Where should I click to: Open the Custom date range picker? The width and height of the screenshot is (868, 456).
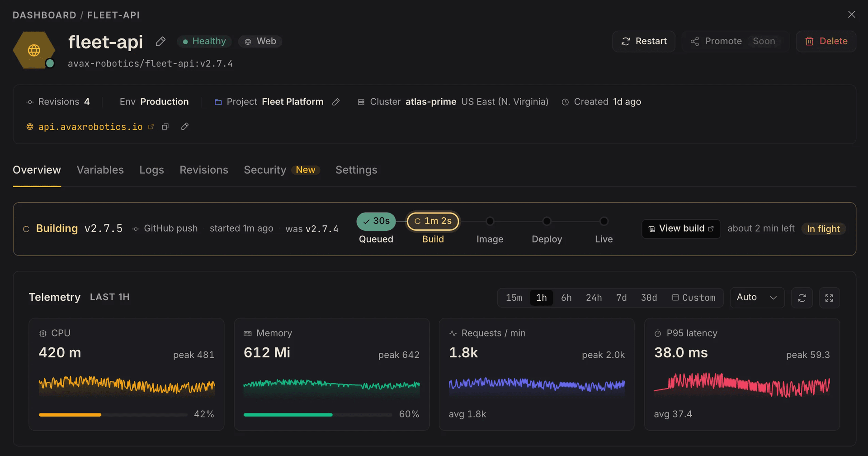(x=693, y=298)
